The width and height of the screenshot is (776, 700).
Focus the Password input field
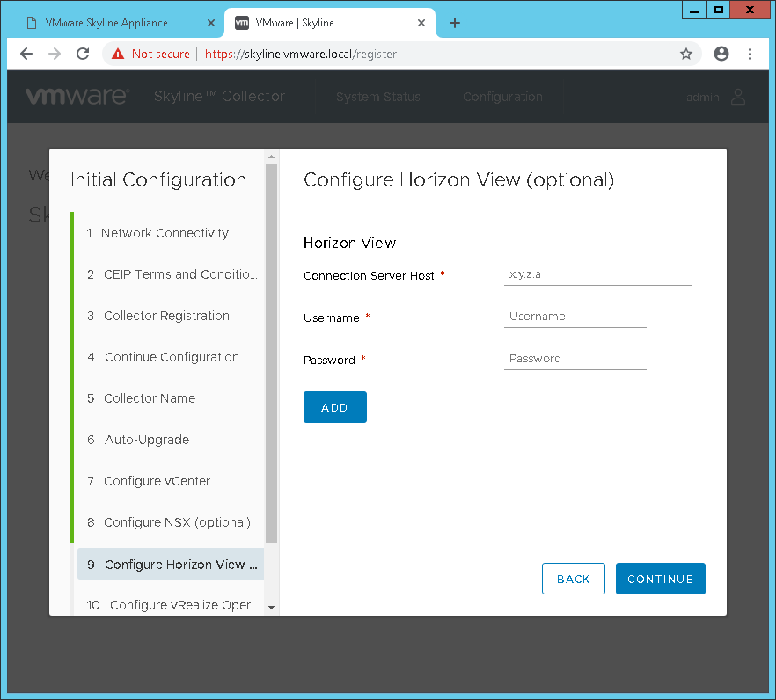575,359
